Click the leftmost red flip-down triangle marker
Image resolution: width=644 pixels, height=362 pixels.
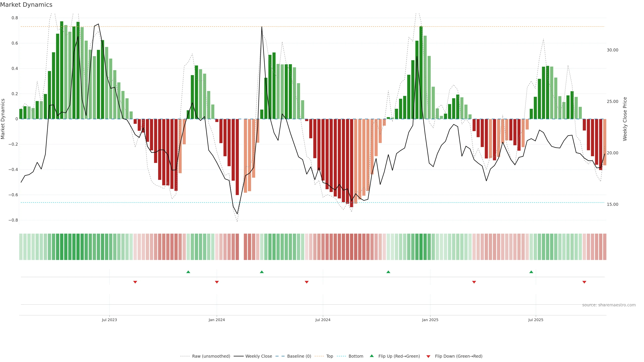click(135, 282)
